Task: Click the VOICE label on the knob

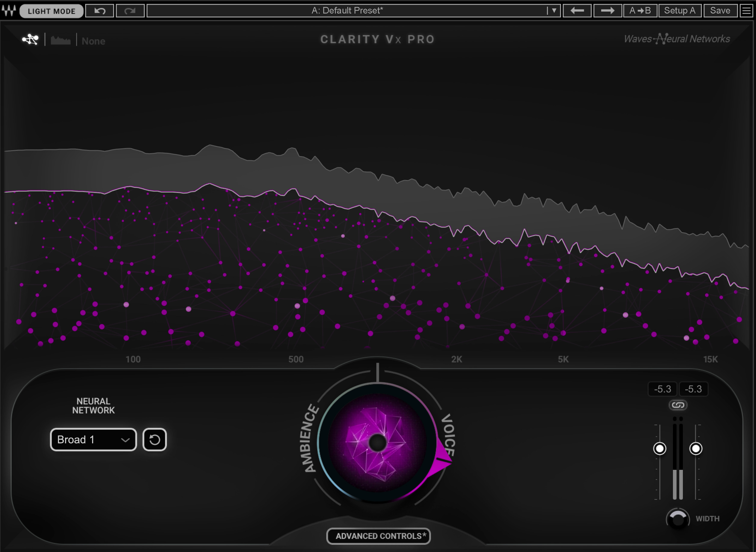Action: 448,435
